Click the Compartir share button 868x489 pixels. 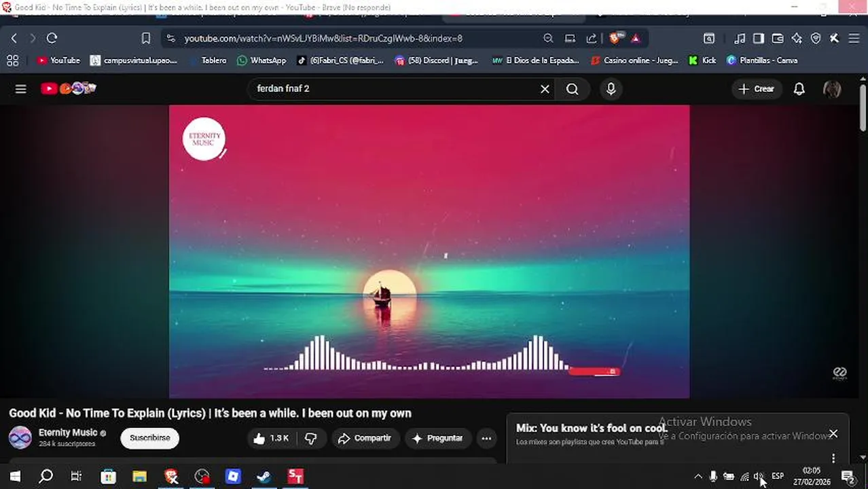365,438
